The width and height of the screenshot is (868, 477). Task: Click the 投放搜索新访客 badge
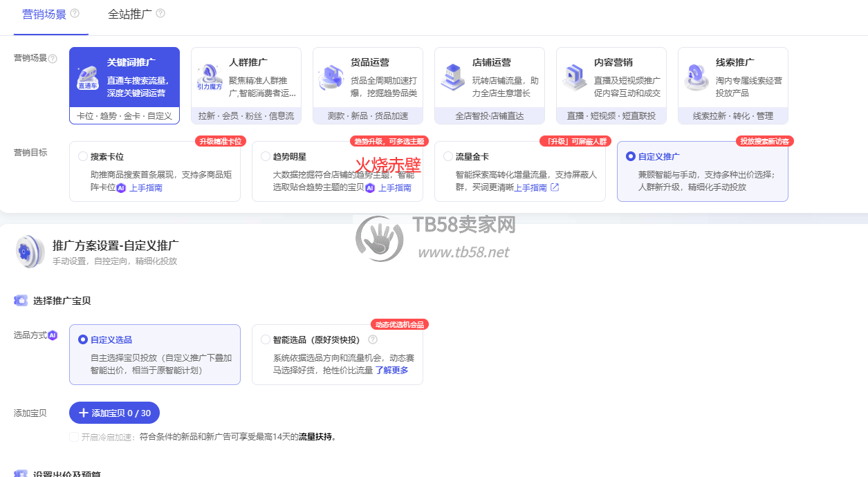click(764, 141)
